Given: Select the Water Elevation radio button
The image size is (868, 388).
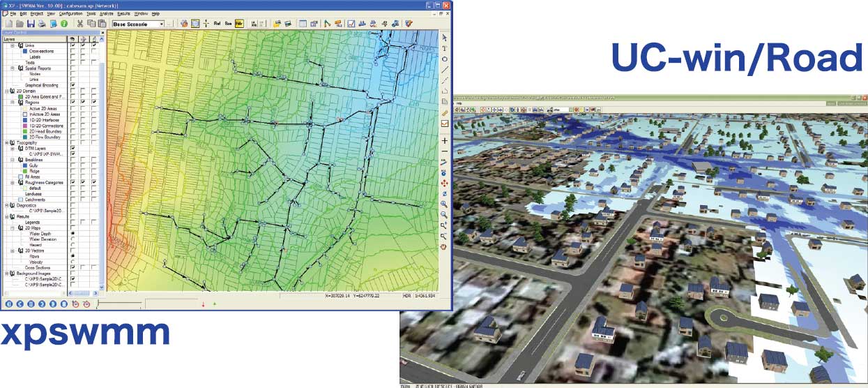Looking at the screenshot, I should 73,239.
